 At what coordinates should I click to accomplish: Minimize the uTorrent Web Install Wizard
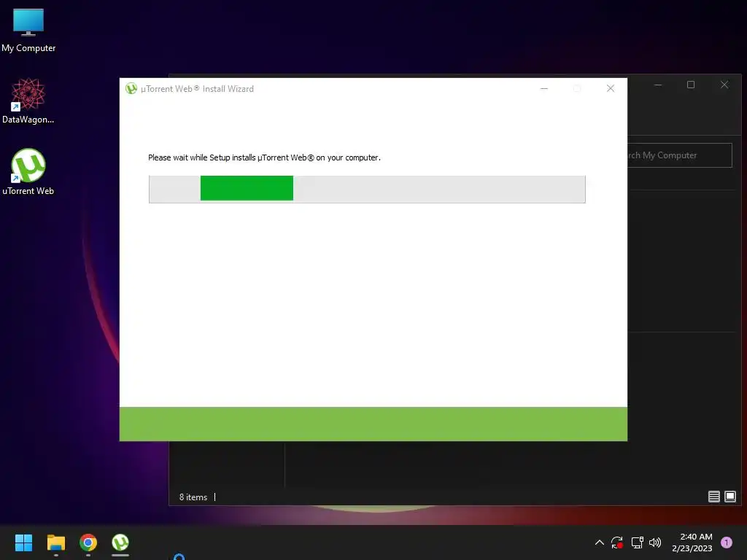tap(544, 88)
